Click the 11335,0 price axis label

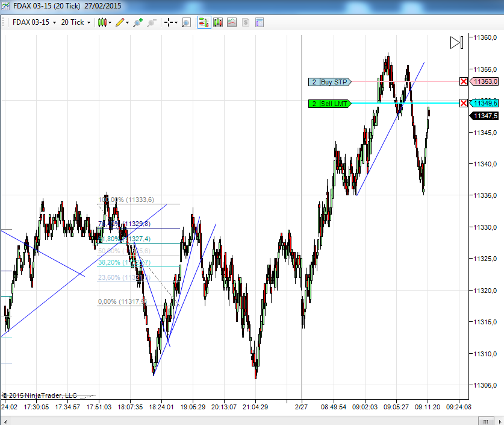click(485, 195)
